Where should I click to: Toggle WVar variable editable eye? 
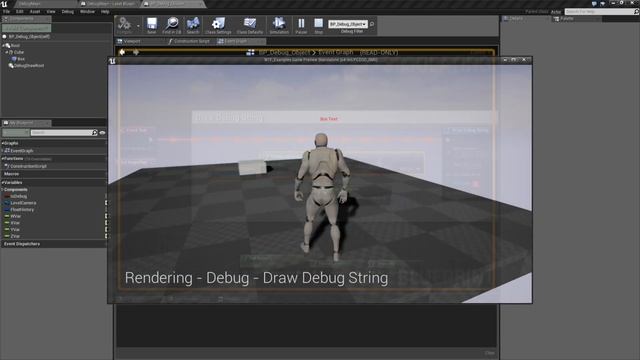pos(106,216)
